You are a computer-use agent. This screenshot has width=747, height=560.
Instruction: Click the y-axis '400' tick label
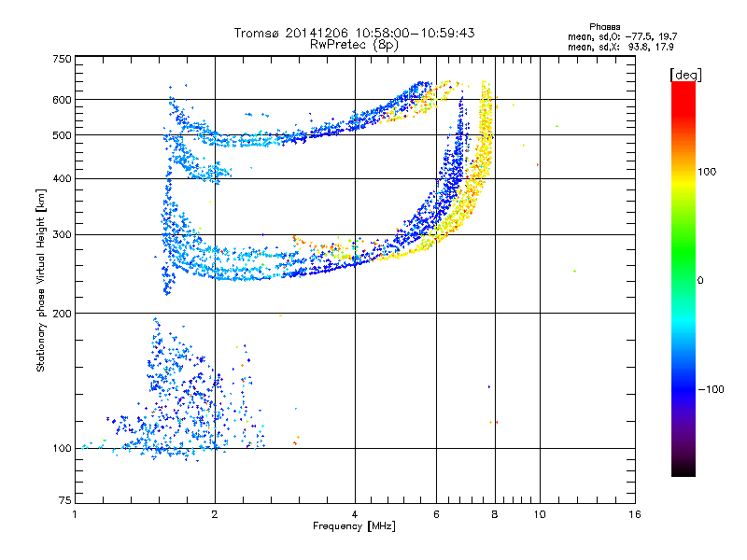[63, 178]
